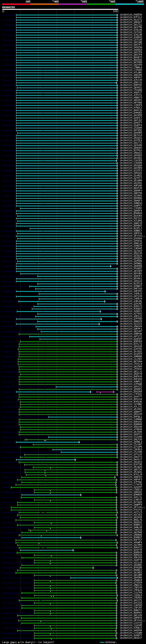Click the query end position 639
This screenshot has width=146, height=644.
(115, 11)
